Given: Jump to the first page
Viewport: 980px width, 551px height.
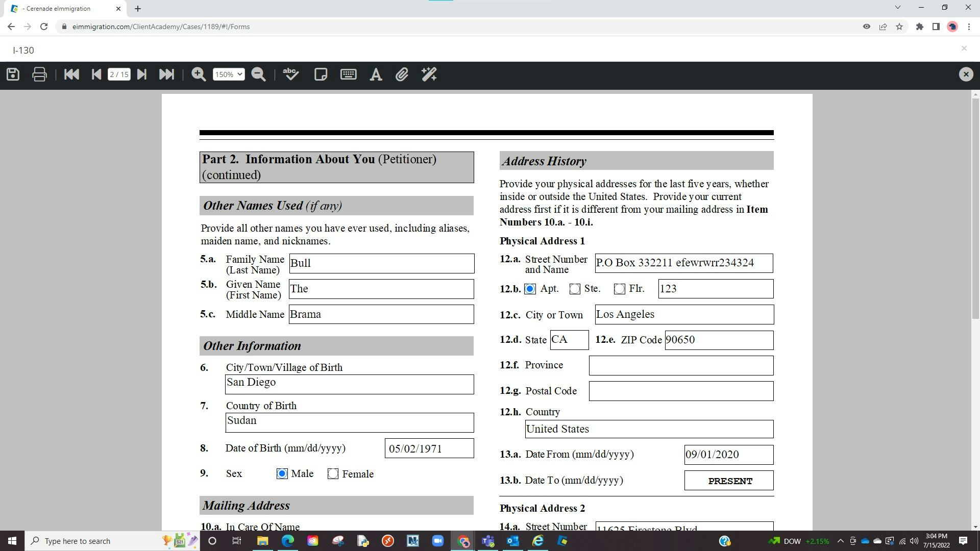Looking at the screenshot, I should [71, 74].
